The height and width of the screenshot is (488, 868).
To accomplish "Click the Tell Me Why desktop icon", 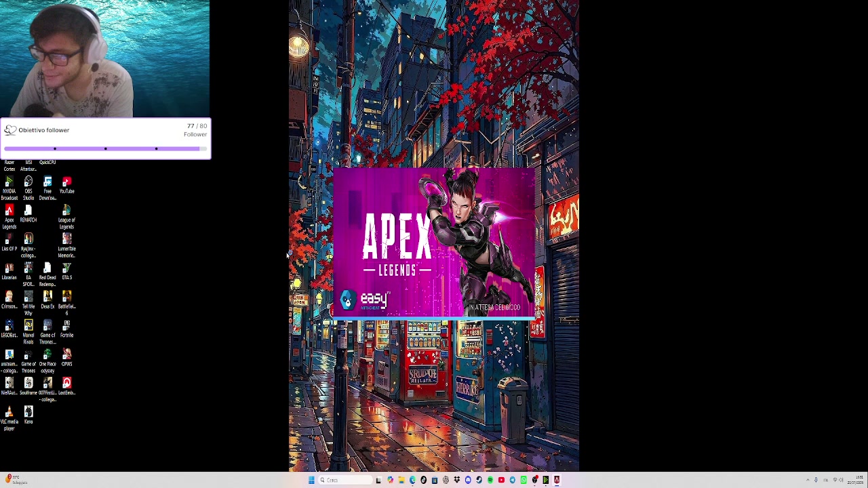I will (28, 304).
